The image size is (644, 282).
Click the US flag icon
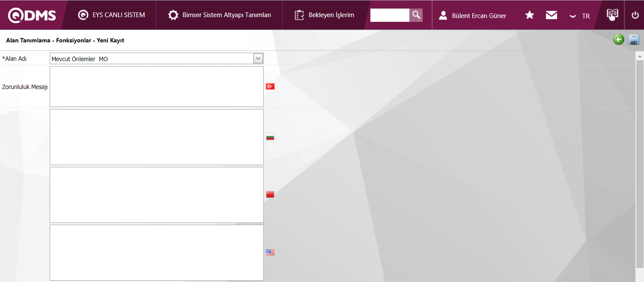pyautogui.click(x=270, y=252)
